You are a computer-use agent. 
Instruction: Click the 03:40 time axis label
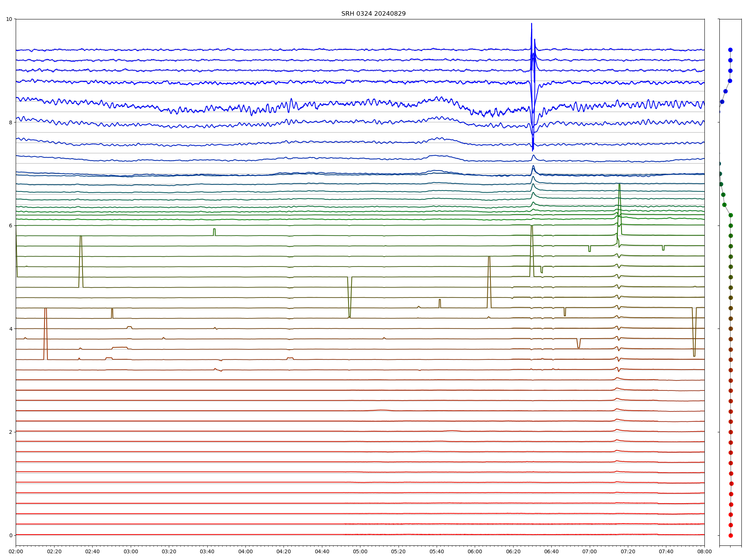[x=207, y=551]
